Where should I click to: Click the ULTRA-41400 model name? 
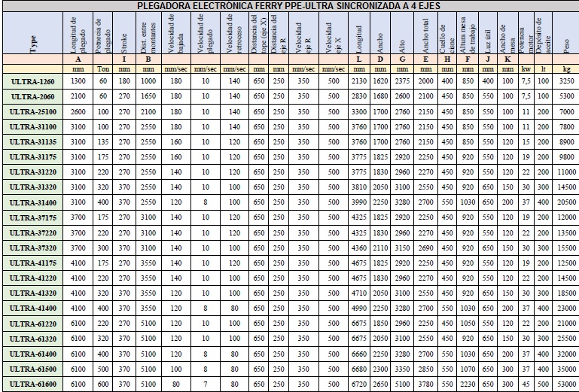click(32, 308)
